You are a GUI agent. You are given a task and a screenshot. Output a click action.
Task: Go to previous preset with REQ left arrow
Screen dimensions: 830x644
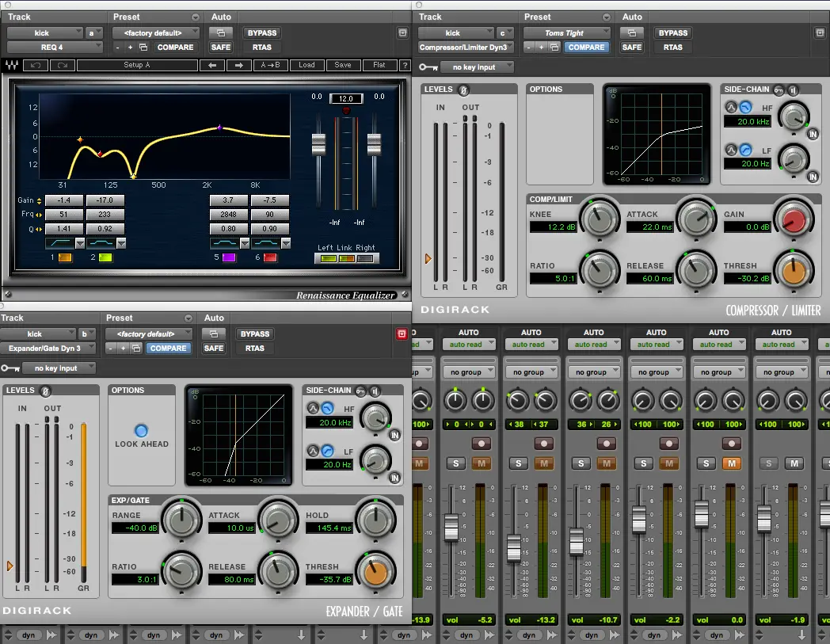click(212, 65)
